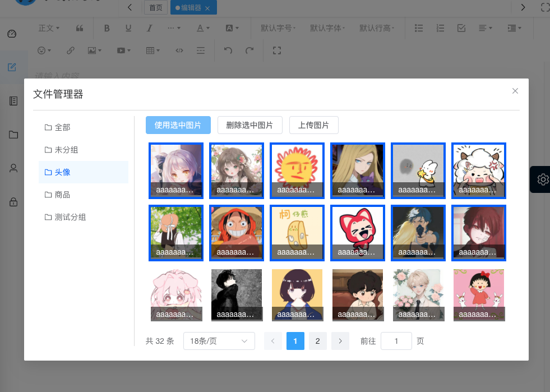Viewport: 550px width, 392px height.
Task: Open the 默认字号 font size dropdown
Action: pos(278,28)
